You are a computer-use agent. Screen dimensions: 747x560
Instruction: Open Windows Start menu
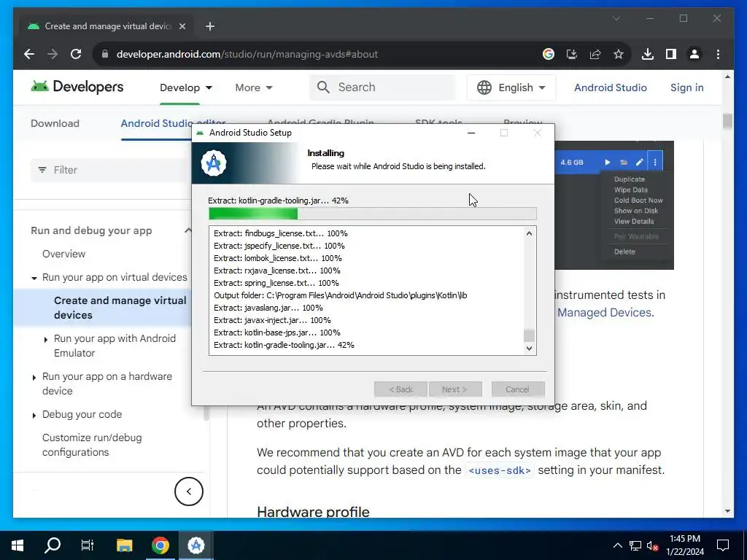18,545
